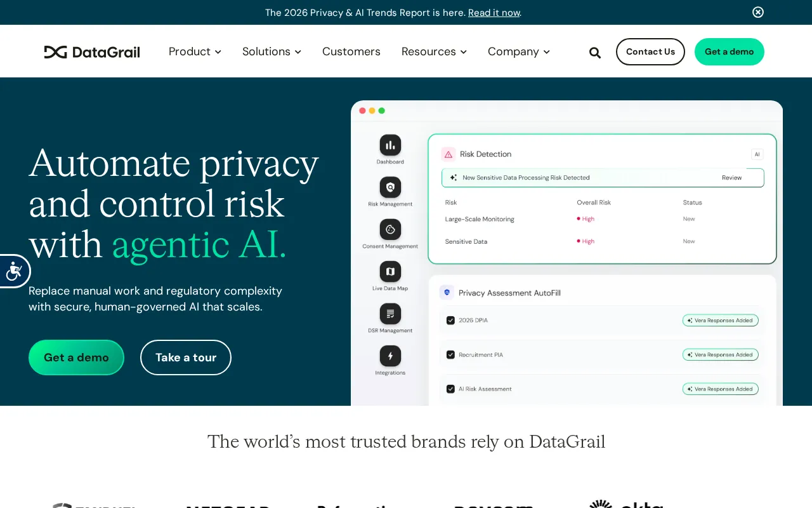This screenshot has height=508, width=812.
Task: Open the search magnifier icon
Action: tap(595, 53)
